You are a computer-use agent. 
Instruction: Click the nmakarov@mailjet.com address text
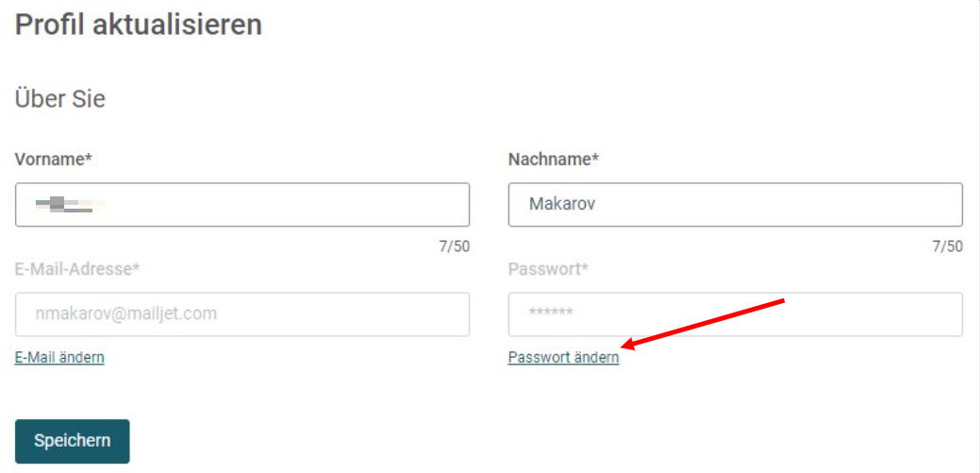click(126, 313)
